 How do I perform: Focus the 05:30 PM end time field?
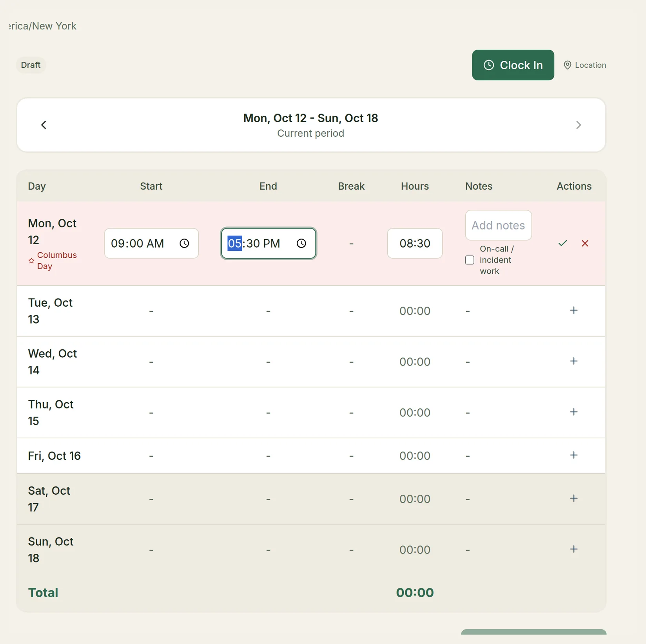point(268,243)
